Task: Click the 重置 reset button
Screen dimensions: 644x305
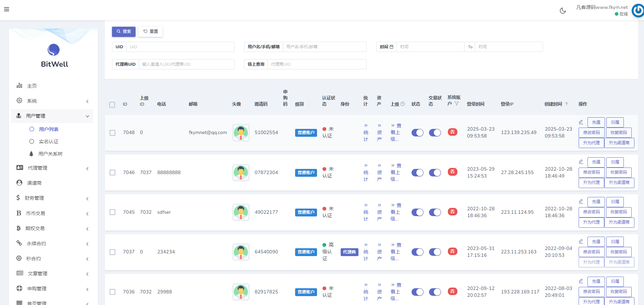Action: point(151,31)
